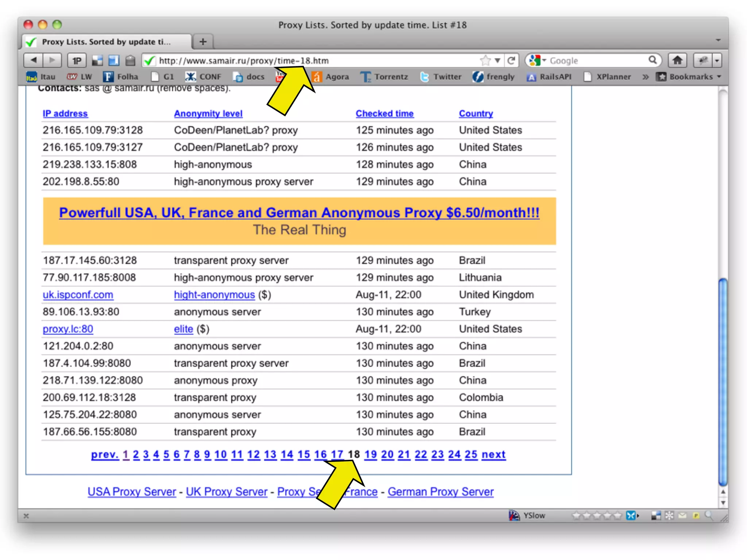Bookmark page with the star icon
The height and width of the screenshot is (560, 747).
[x=485, y=61]
